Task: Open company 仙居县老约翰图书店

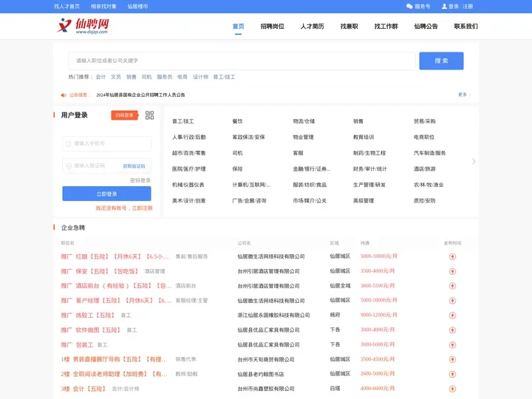Action: (x=261, y=374)
